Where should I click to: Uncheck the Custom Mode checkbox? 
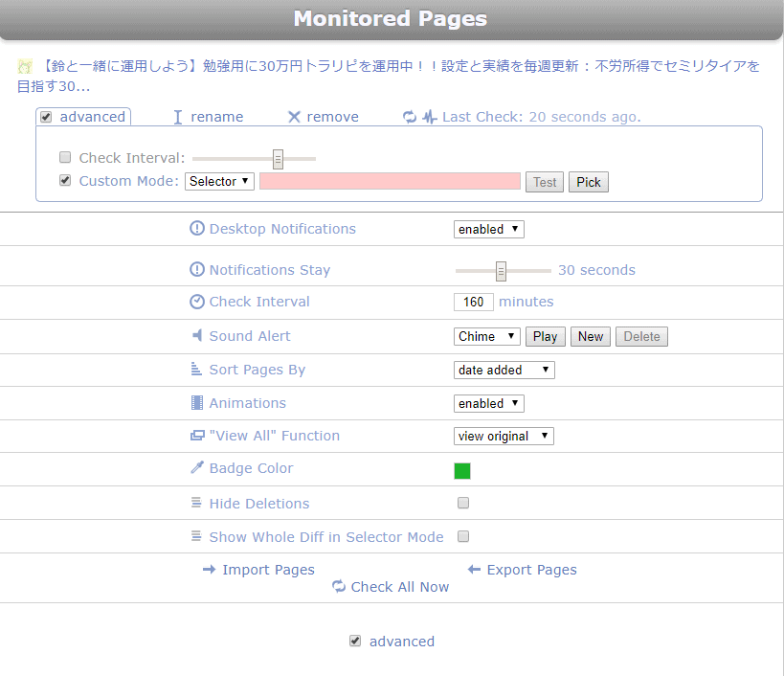[x=65, y=180]
